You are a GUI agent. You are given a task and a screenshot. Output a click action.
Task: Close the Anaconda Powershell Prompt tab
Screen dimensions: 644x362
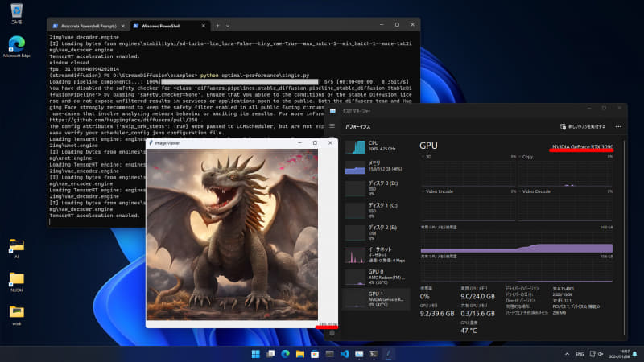click(123, 26)
